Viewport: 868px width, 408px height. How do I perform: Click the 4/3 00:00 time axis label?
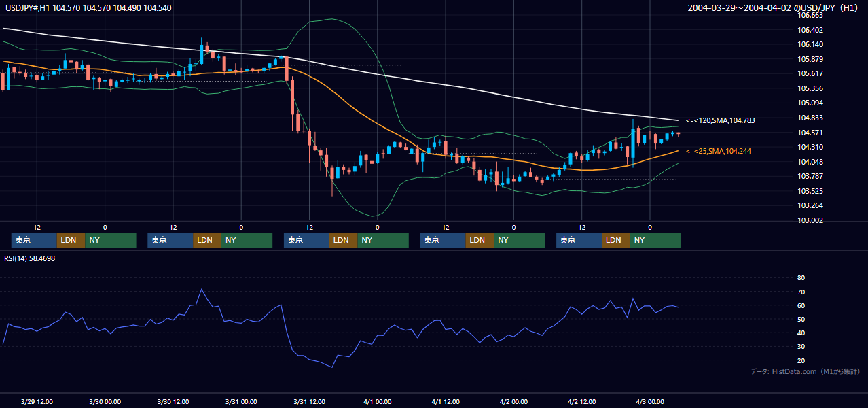pos(649,401)
